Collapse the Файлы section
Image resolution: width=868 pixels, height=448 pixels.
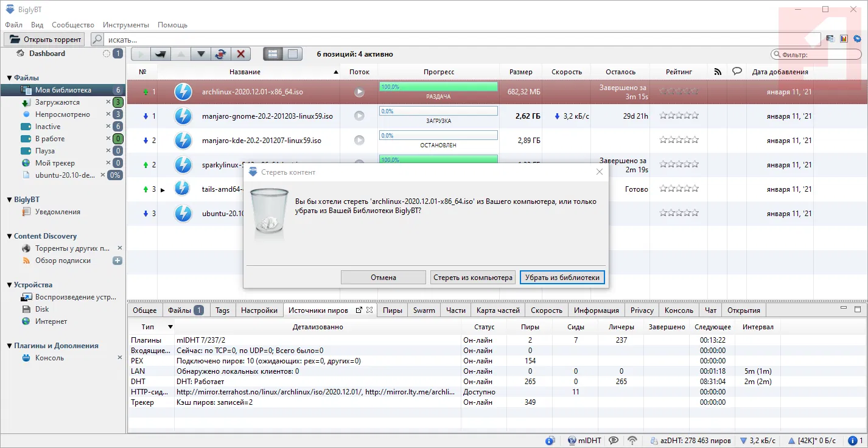(10, 78)
